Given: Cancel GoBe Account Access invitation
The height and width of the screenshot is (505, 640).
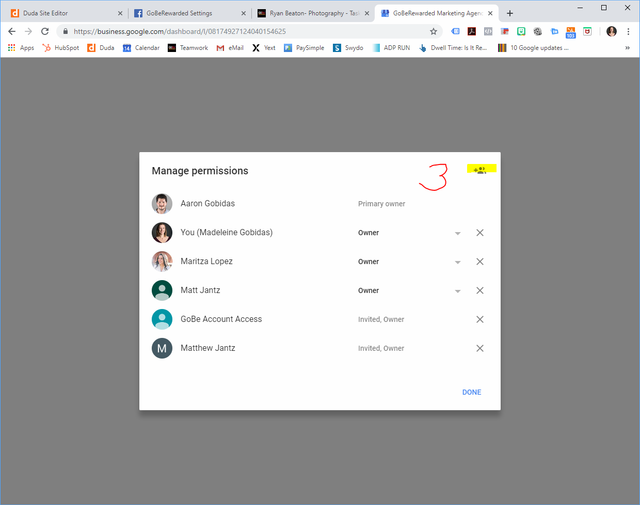Looking at the screenshot, I should (480, 320).
